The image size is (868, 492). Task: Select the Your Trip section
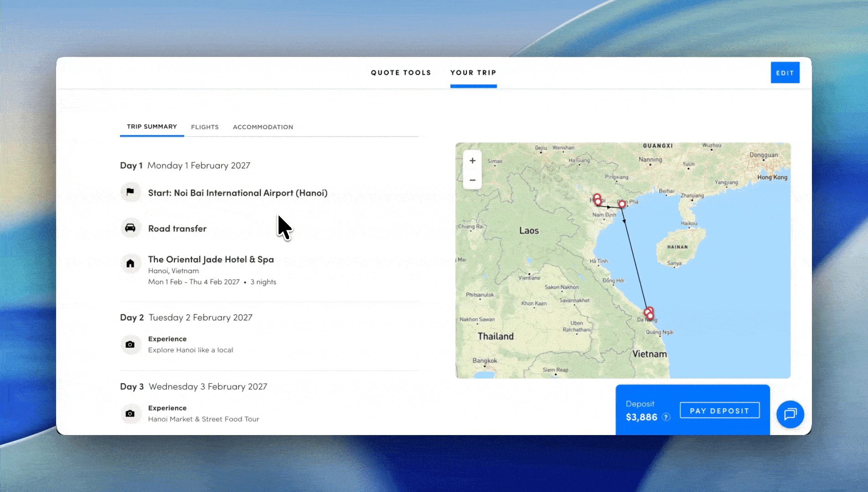[473, 73]
